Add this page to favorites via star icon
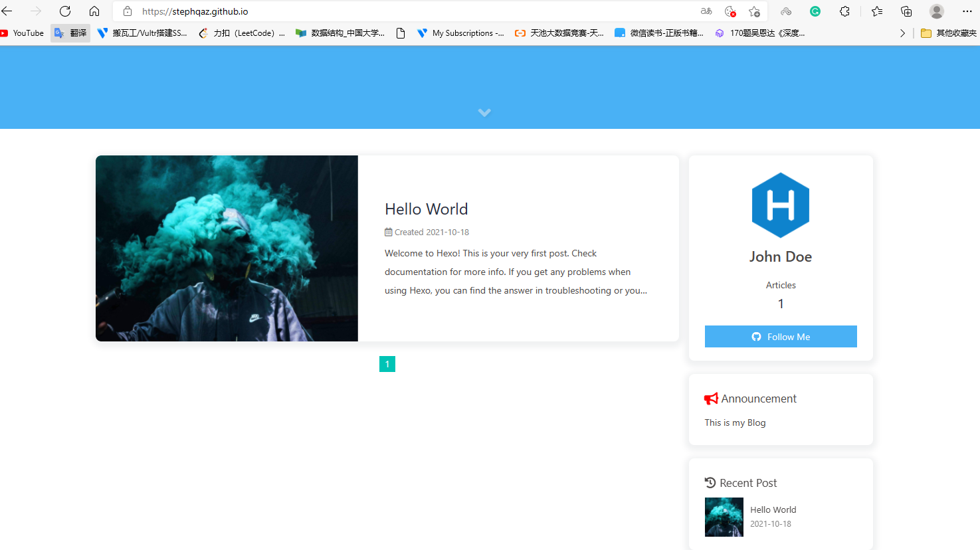 (754, 11)
